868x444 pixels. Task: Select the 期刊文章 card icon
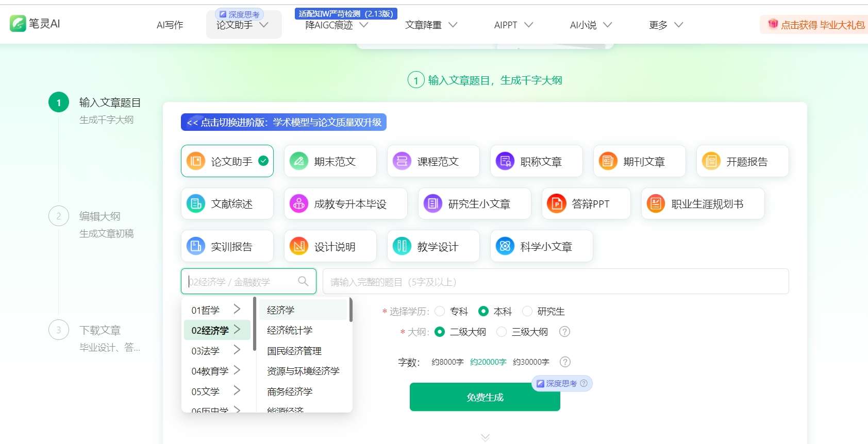[x=608, y=161]
